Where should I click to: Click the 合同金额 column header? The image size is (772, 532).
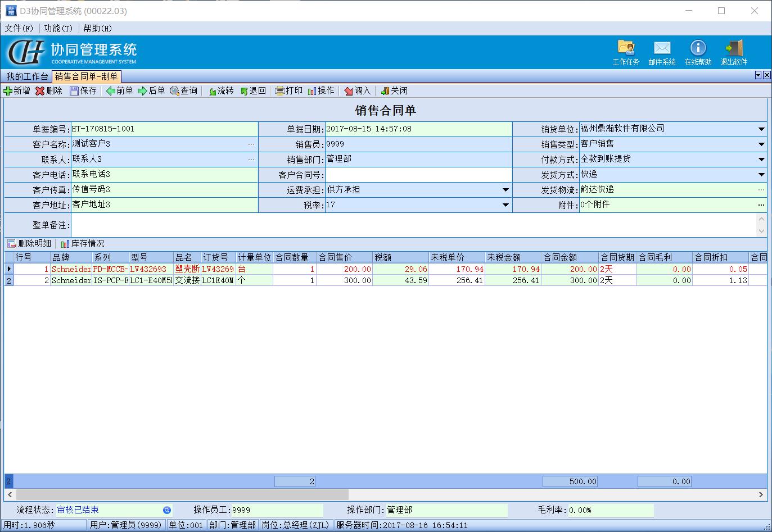pyautogui.click(x=570, y=257)
